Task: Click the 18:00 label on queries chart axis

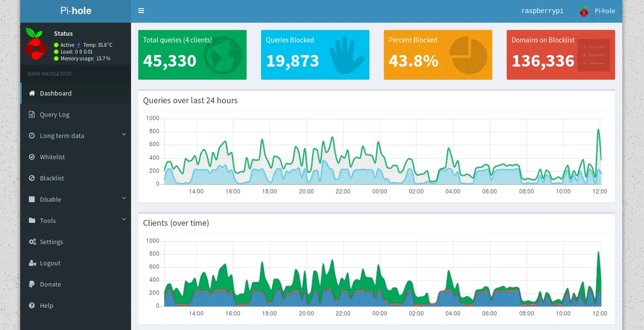Action: coord(269,191)
